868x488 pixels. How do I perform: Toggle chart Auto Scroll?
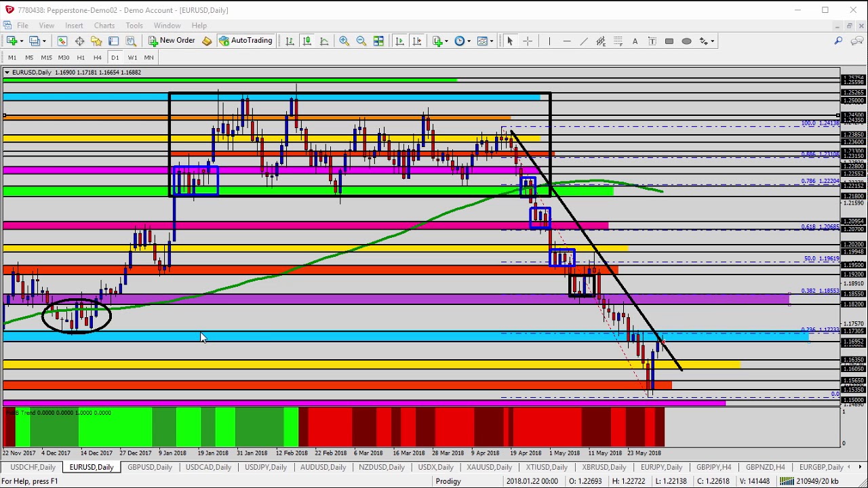(399, 41)
